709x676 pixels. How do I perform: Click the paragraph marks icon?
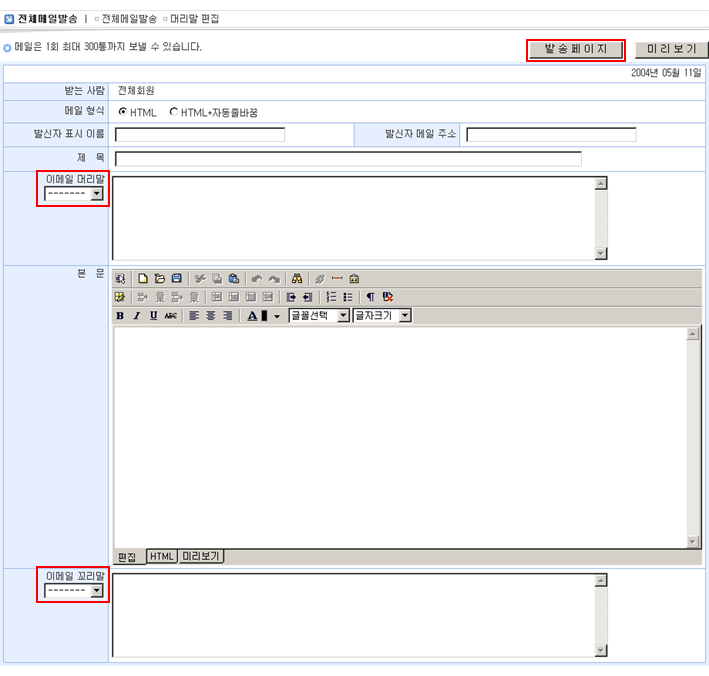coord(370,297)
